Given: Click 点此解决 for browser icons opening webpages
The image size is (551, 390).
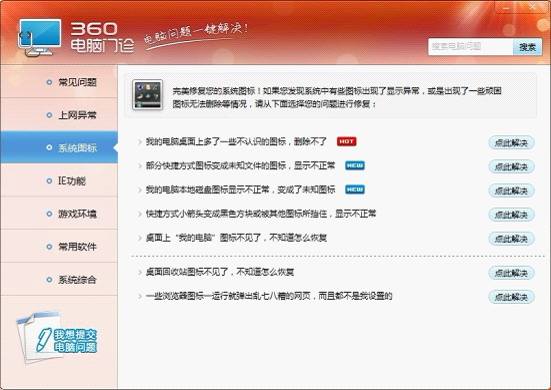Looking at the screenshot, I should 511,297.
